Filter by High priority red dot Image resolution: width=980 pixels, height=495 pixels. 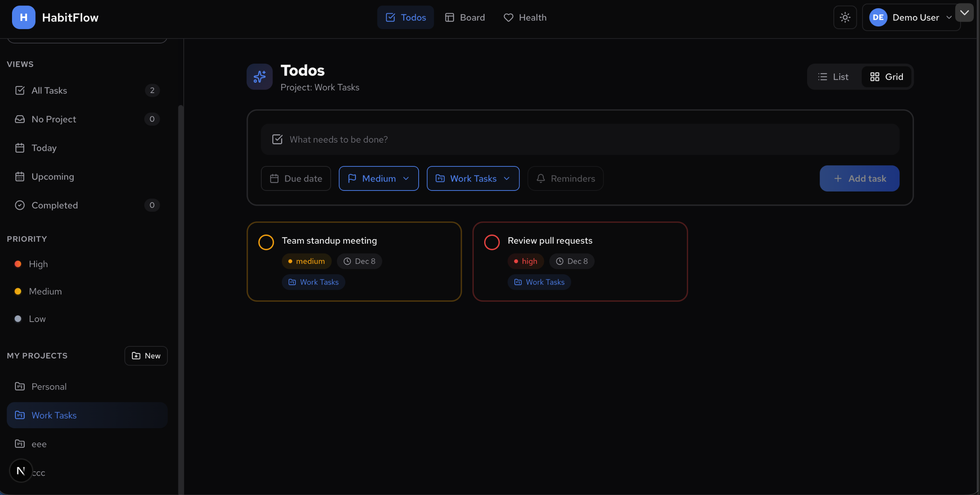click(18, 264)
